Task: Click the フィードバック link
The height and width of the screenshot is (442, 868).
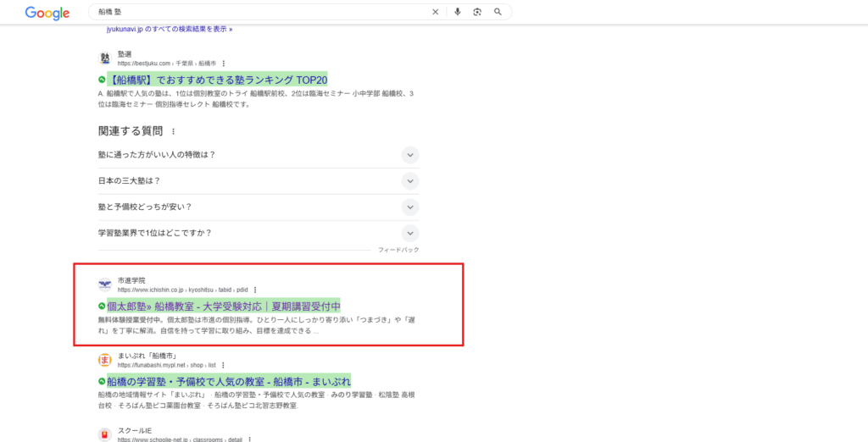Action: click(x=398, y=250)
